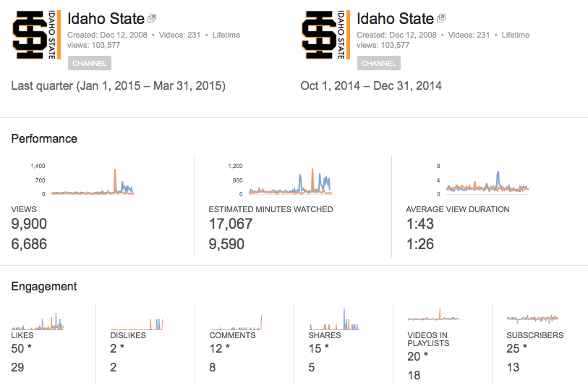Image resolution: width=588 pixels, height=391 pixels.
Task: Open external link icon beside right Idaho State title
Action: [441, 18]
